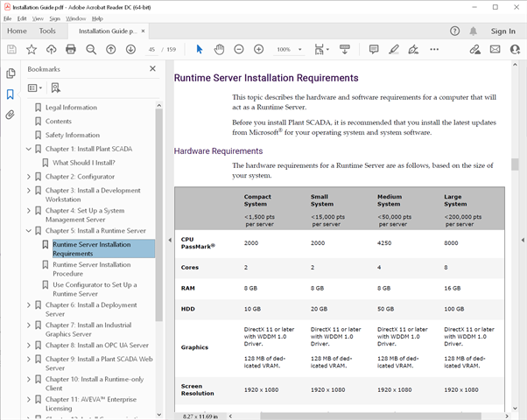527x420 pixels.
Task: Go to the previous page
Action: click(111, 49)
